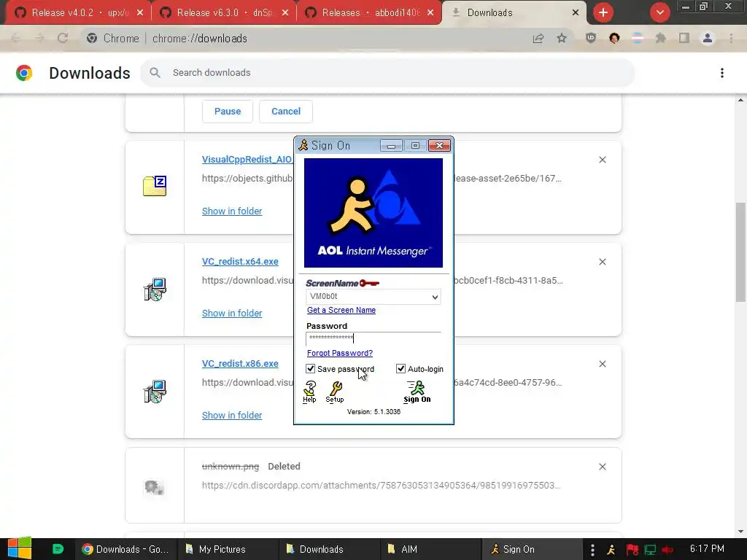Click the Search downloads field

387,72
